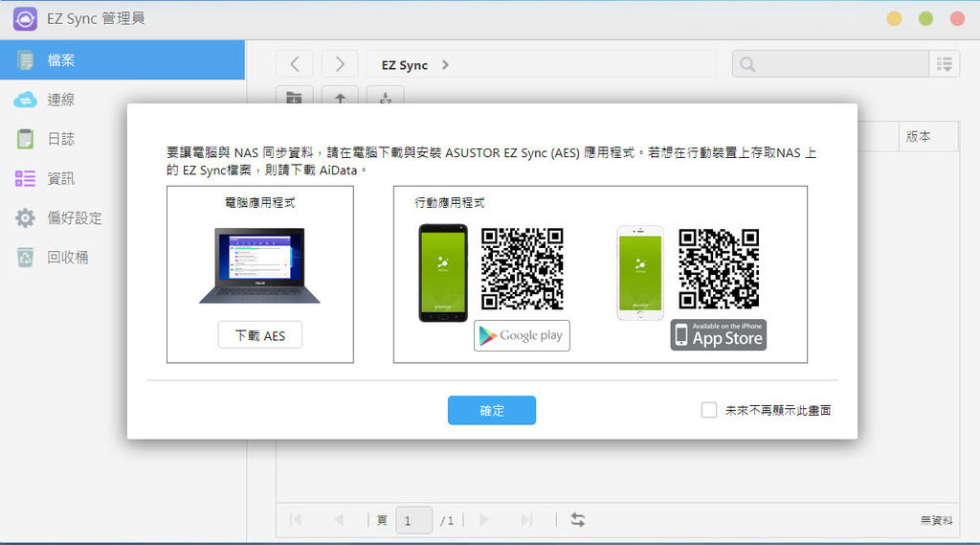Open the 檔案 sidebar section

122,60
